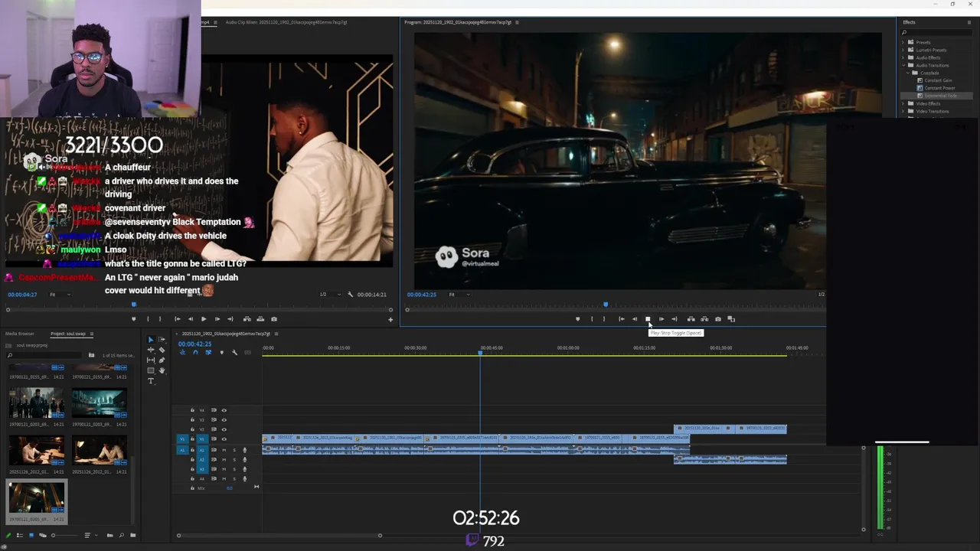The height and width of the screenshot is (551, 980).
Task: Toggle V1 source patching button
Action: click(182, 439)
